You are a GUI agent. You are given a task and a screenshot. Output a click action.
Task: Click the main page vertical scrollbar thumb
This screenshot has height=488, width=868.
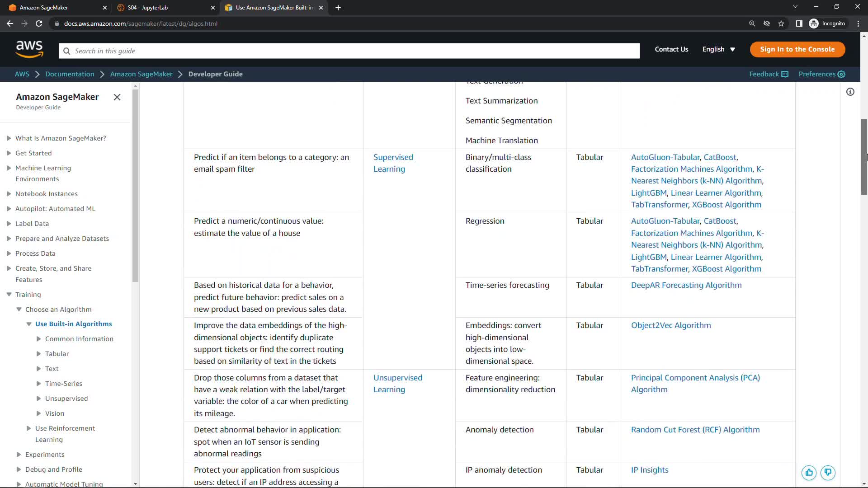864,157
